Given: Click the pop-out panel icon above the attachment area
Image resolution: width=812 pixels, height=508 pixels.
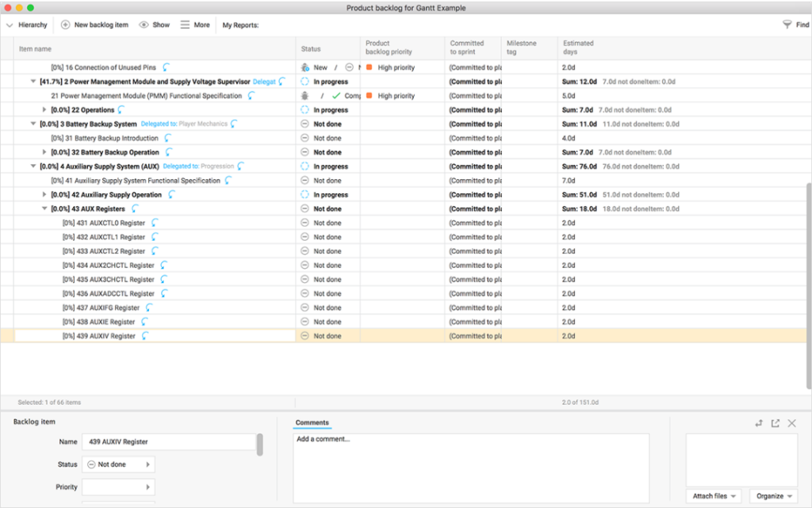Looking at the screenshot, I should click(x=776, y=423).
